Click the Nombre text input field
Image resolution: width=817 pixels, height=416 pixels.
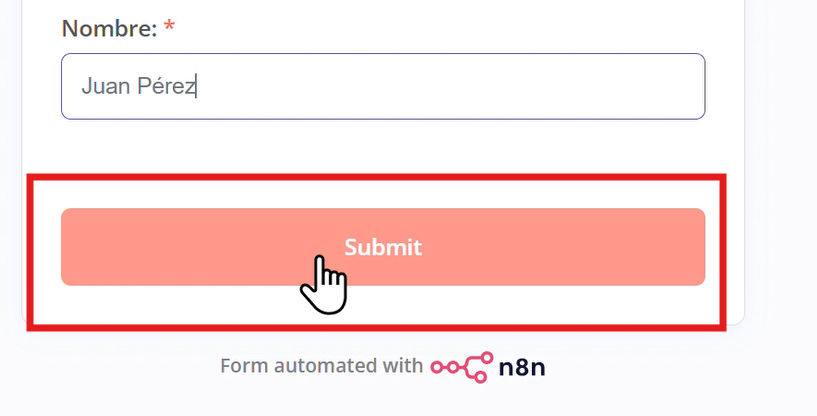point(383,87)
